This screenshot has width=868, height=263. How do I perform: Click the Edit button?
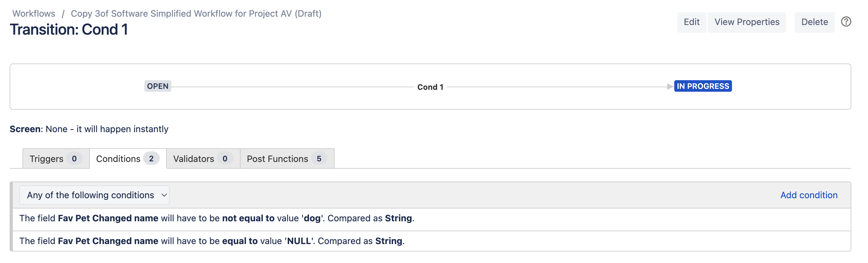coord(692,22)
